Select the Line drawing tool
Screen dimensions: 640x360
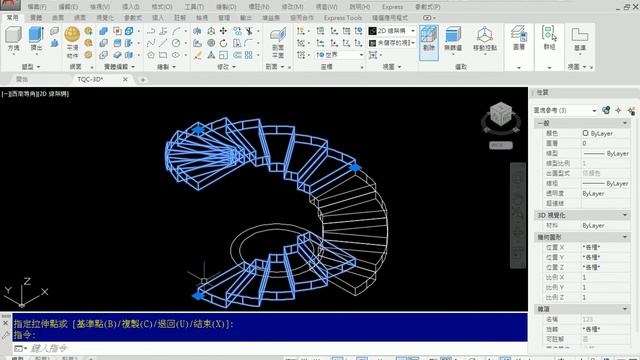163,43
